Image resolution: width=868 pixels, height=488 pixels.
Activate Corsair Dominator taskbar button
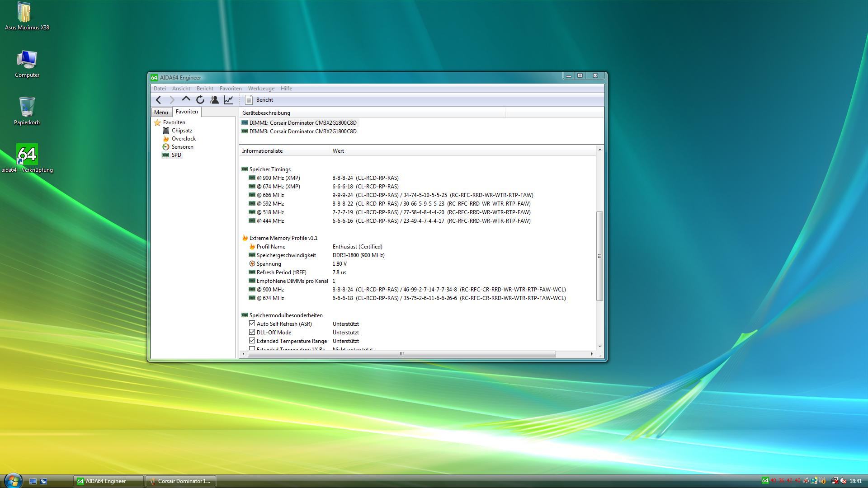(181, 481)
